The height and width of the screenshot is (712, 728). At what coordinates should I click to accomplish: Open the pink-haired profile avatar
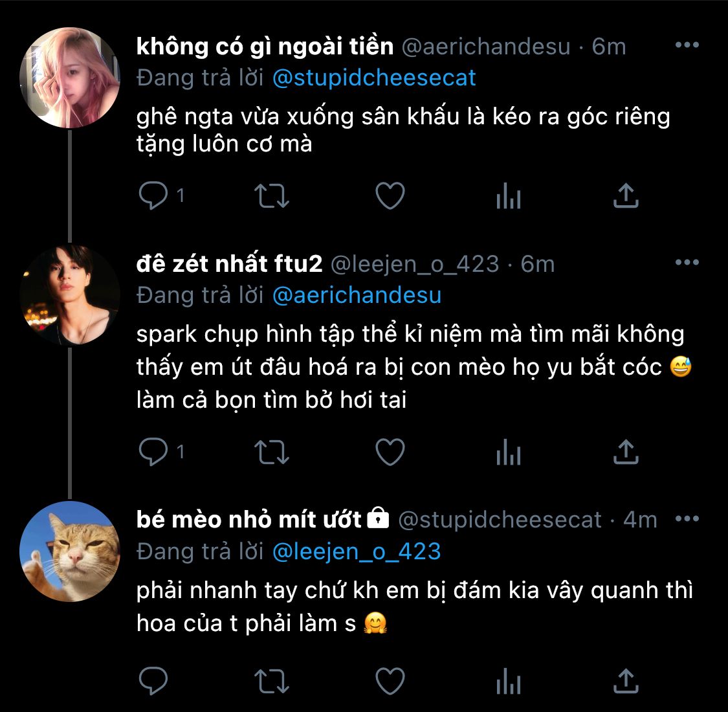70,78
